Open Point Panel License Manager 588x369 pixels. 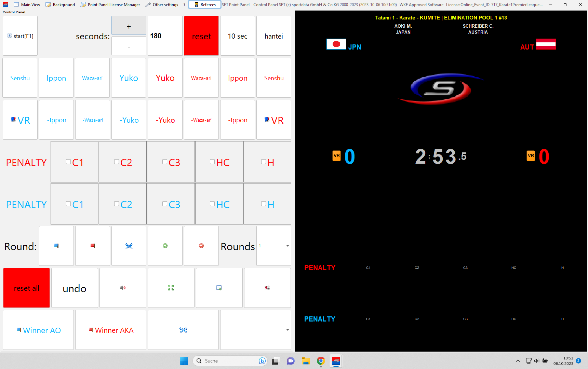[110, 4]
